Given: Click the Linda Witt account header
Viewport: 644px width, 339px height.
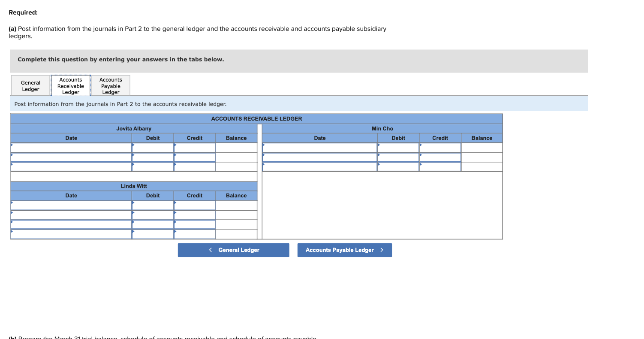Looking at the screenshot, I should 134,186.
